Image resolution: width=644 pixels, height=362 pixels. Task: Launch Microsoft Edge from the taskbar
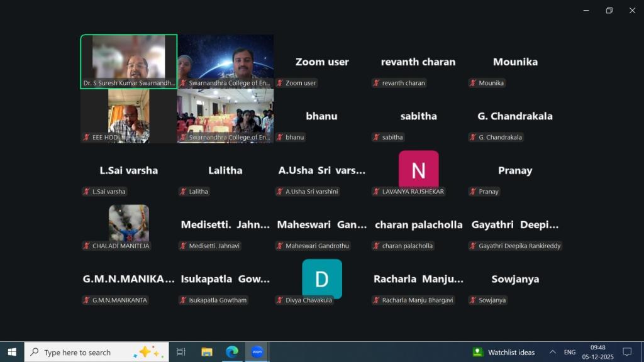232,352
